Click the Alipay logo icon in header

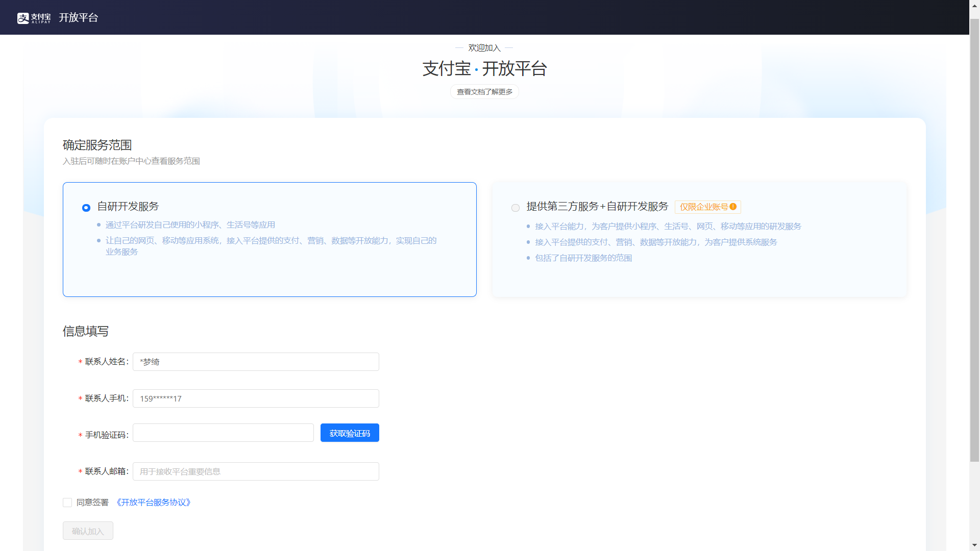click(x=34, y=18)
